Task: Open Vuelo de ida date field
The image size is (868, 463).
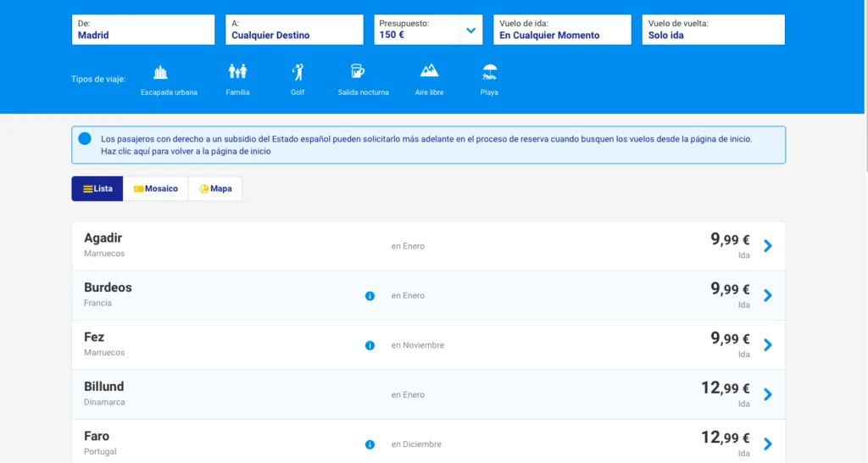Action: click(563, 30)
